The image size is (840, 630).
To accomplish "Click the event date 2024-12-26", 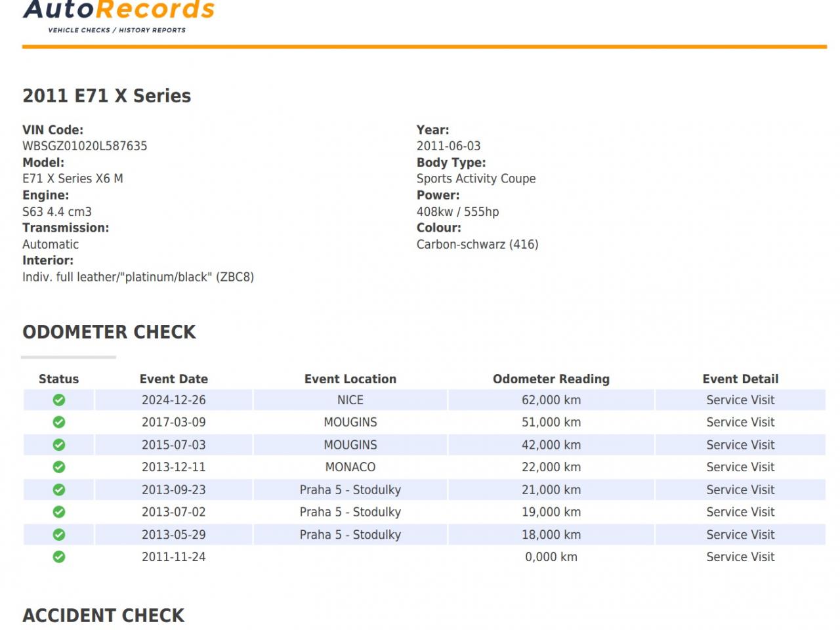I will [174, 400].
